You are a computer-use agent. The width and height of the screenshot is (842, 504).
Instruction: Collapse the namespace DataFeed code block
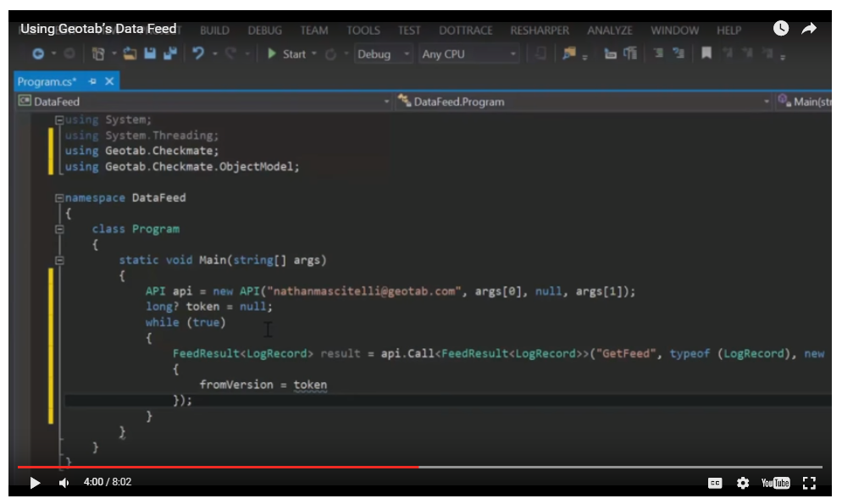pyautogui.click(x=58, y=198)
